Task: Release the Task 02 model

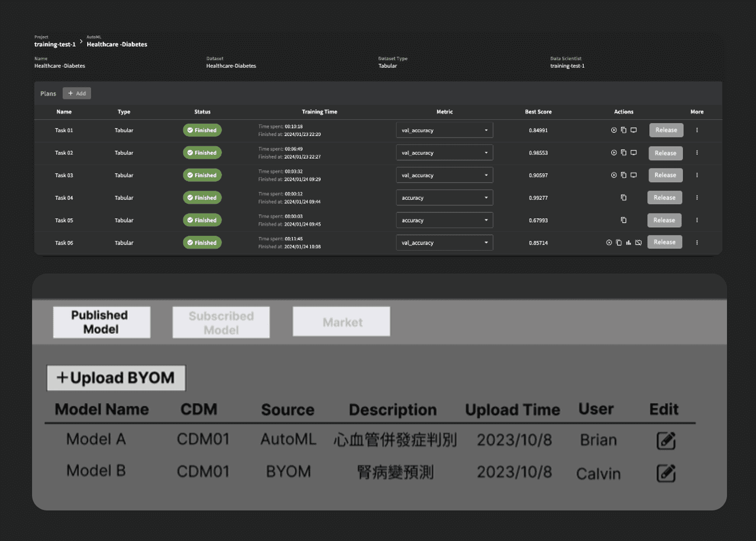Action: (665, 153)
